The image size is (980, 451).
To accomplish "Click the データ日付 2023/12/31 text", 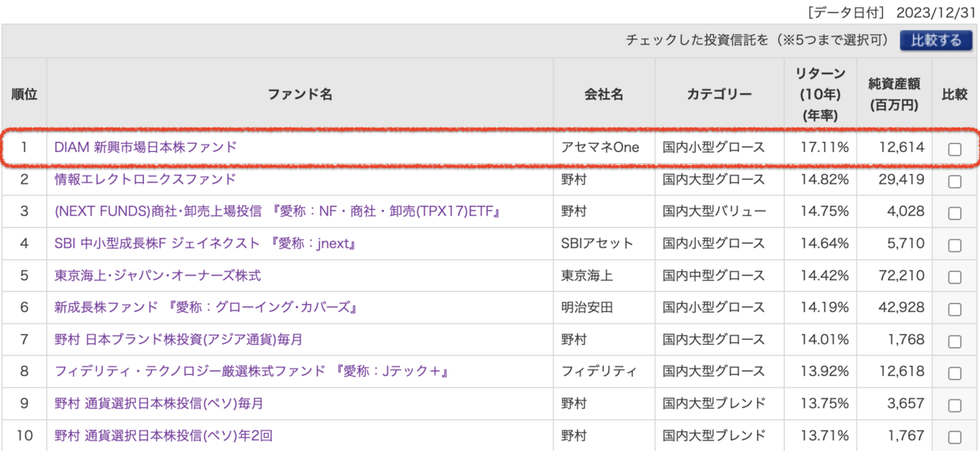I will point(890,12).
